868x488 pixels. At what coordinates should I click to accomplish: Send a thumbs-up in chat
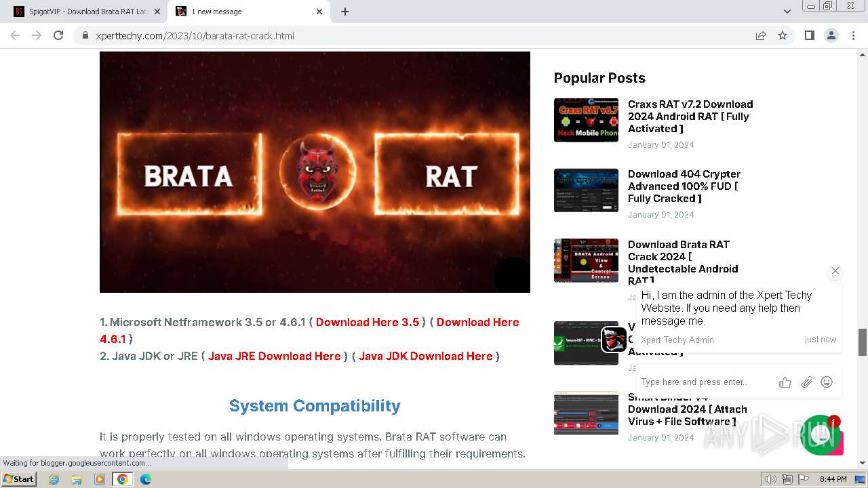click(x=785, y=382)
